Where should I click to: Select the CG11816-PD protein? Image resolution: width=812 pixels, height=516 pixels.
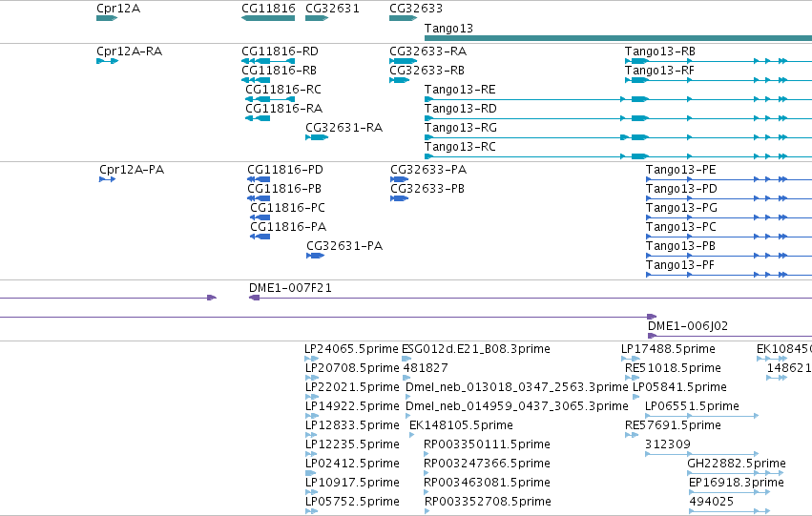click(259, 179)
